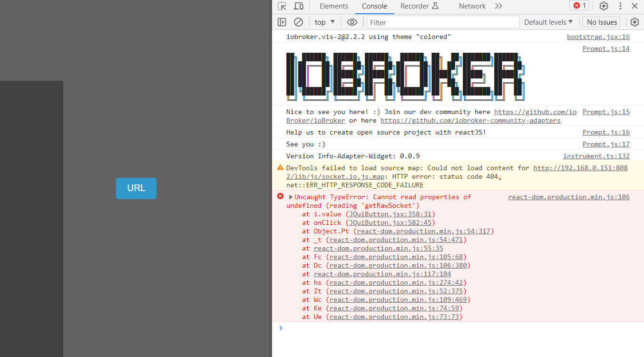Open instrument.ts:132 source link
Screen dimensions: 644x357
click(x=596, y=156)
